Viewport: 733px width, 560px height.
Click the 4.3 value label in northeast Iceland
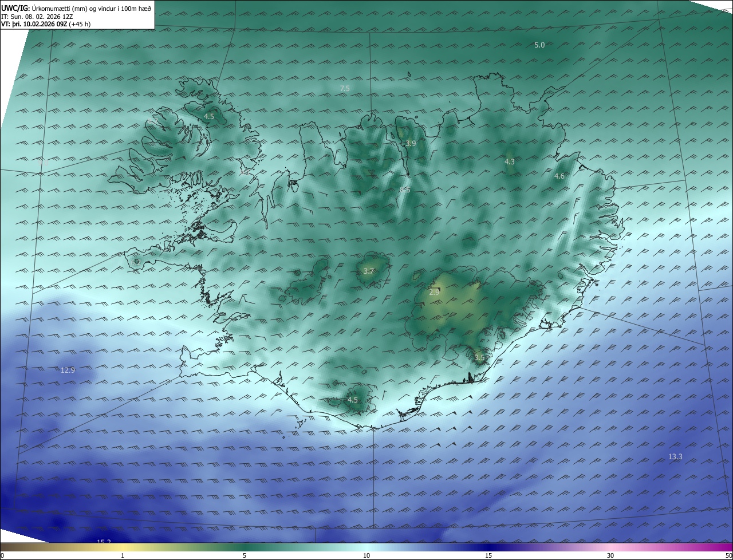pos(509,162)
